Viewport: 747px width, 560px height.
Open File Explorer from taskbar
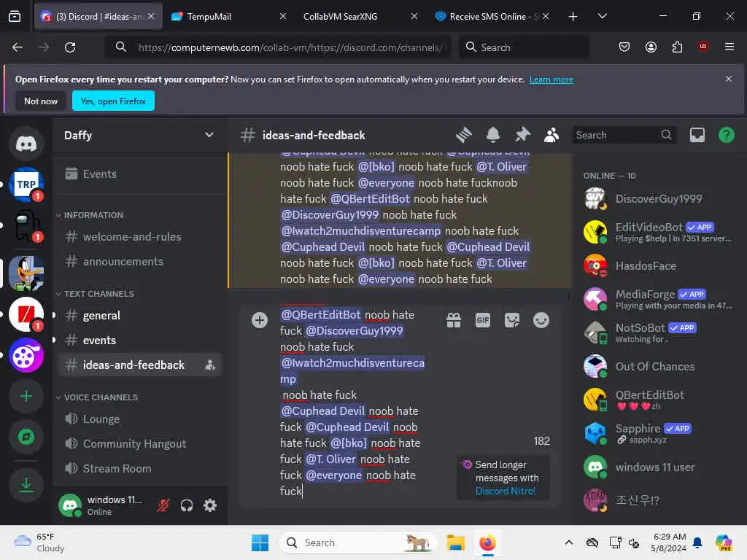pyautogui.click(x=455, y=542)
